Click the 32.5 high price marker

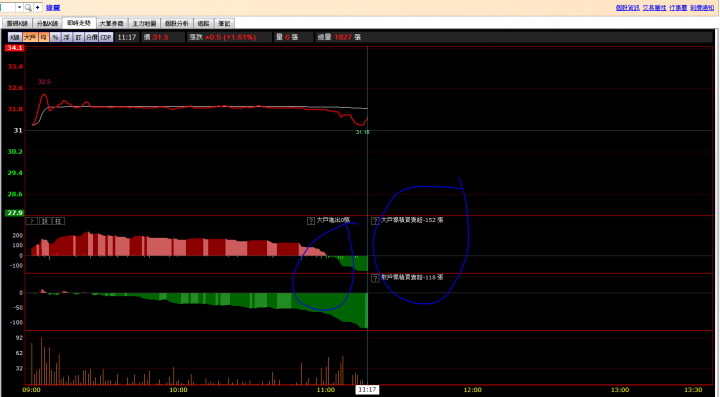click(44, 82)
